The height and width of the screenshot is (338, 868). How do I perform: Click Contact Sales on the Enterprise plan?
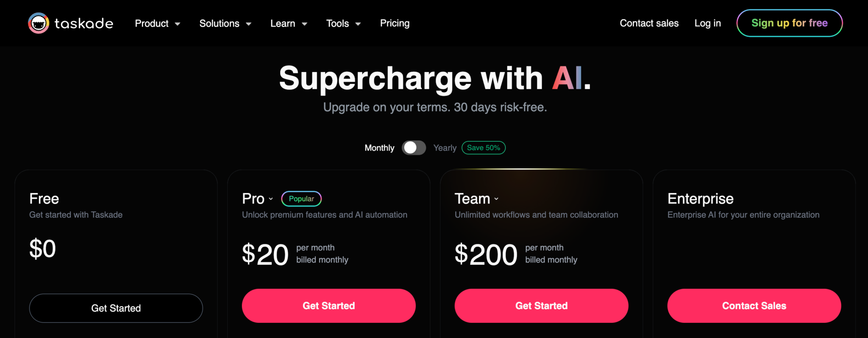[x=754, y=306]
